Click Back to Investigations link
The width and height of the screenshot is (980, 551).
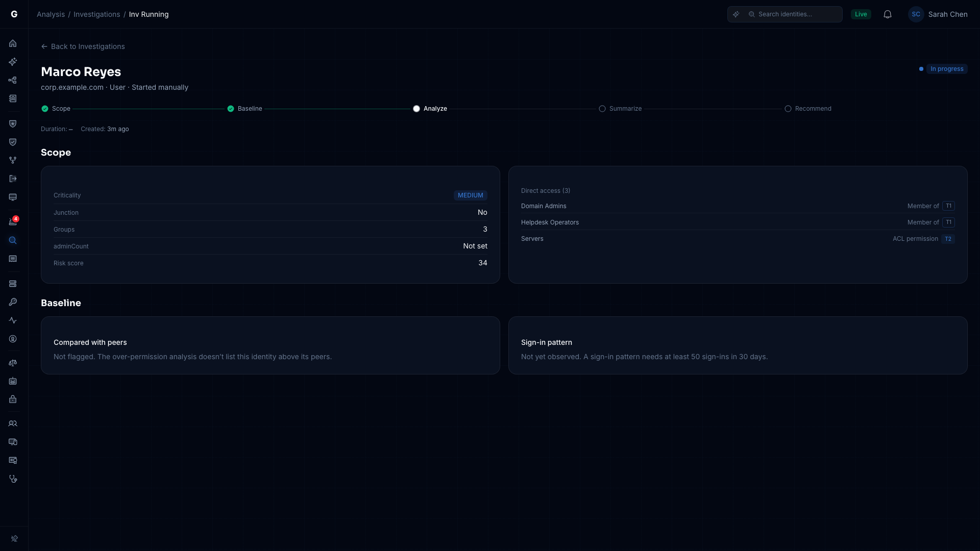point(83,46)
